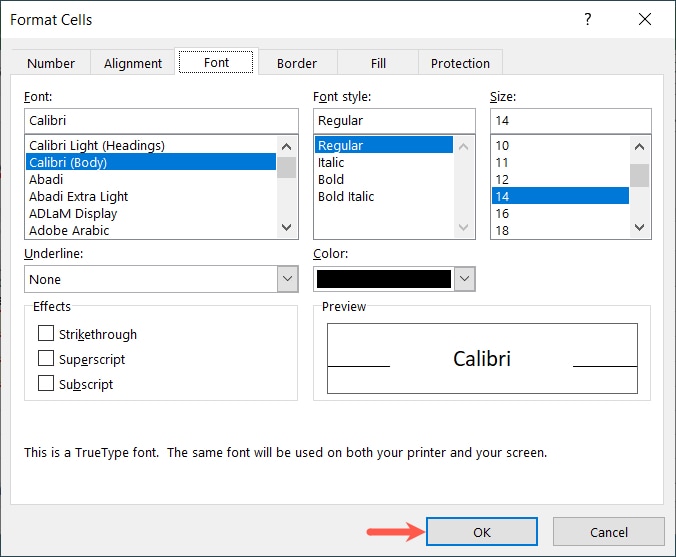Choose font size 16
The image size is (676, 557).
[560, 213]
